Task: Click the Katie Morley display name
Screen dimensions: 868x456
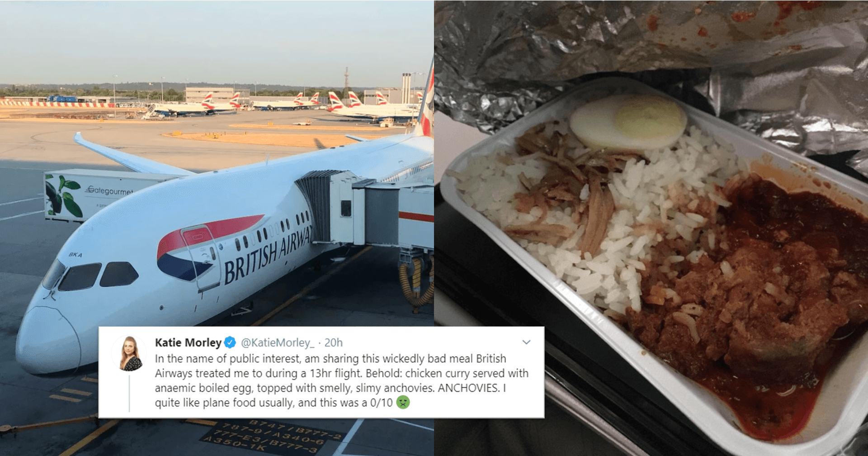Action: [188, 342]
